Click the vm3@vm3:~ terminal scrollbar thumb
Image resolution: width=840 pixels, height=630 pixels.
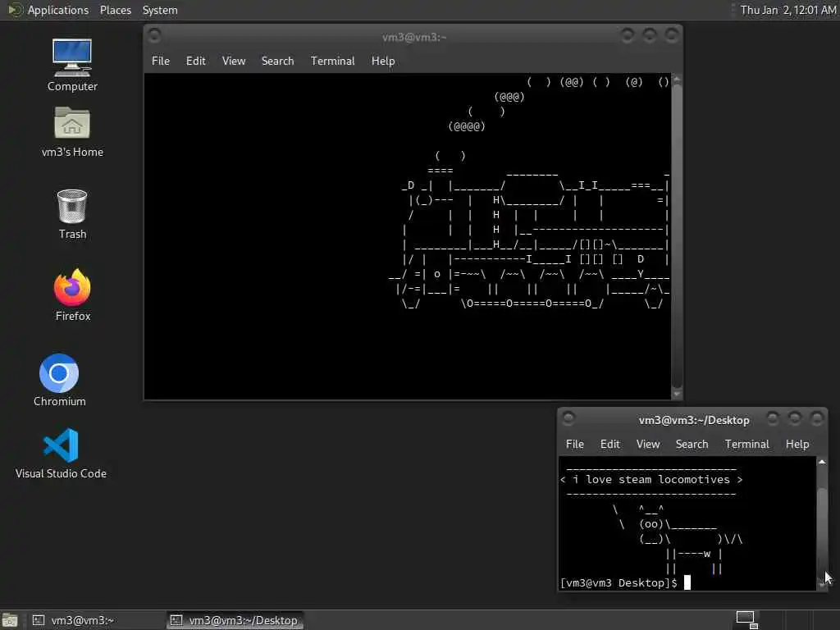click(677, 235)
